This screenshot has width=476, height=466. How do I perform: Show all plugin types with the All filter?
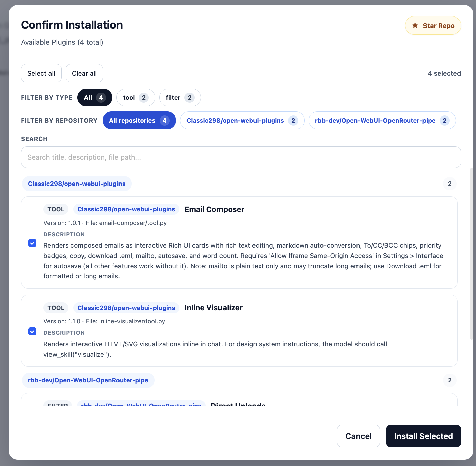click(x=95, y=97)
